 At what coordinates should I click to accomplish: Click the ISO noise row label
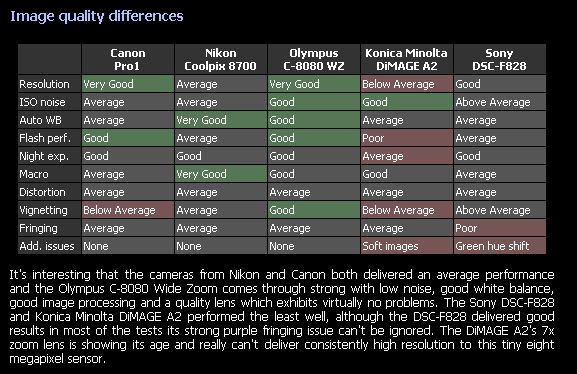(49, 102)
